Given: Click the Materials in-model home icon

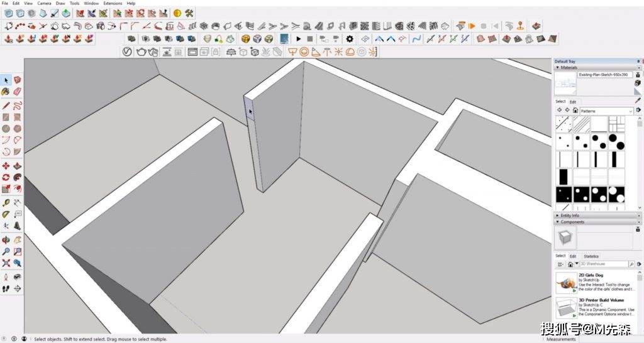Looking at the screenshot, I should (575, 111).
